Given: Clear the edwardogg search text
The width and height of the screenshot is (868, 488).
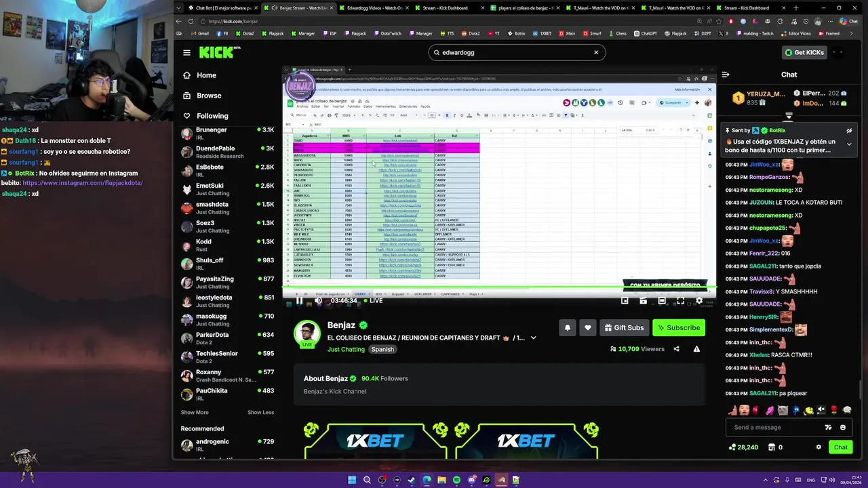Looking at the screenshot, I should click(596, 52).
